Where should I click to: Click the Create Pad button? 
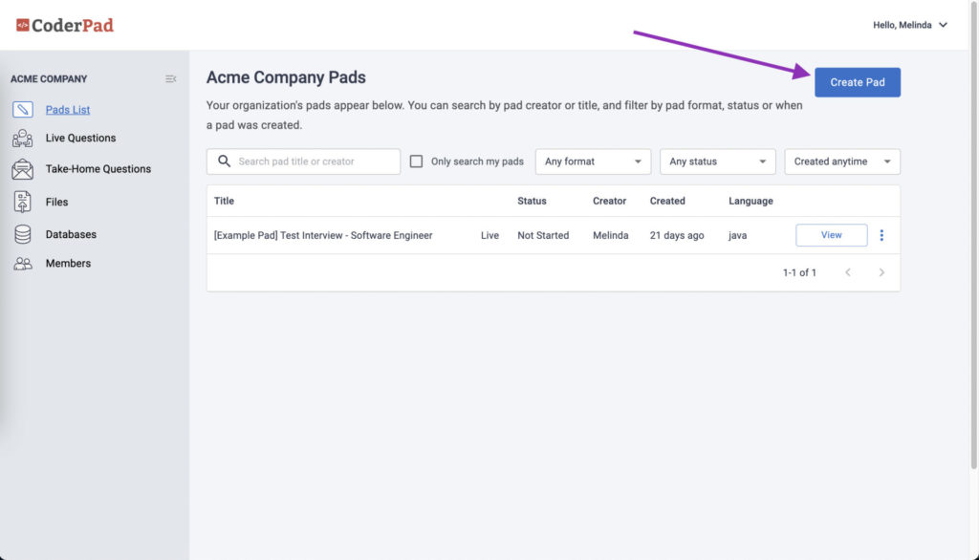point(858,82)
